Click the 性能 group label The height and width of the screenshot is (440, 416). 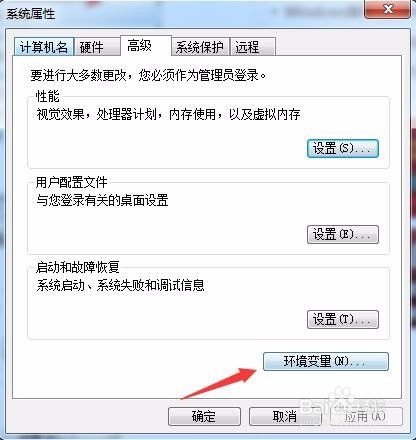tap(48, 97)
